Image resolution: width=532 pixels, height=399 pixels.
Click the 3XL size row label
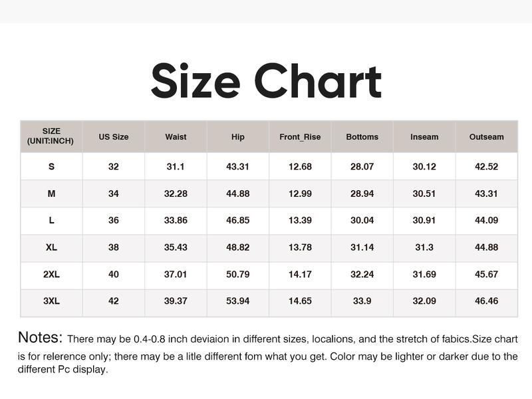pyautogui.click(x=51, y=301)
